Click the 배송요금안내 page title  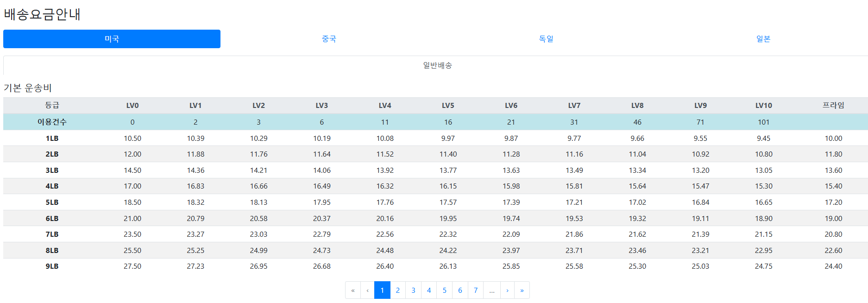pyautogui.click(x=42, y=14)
